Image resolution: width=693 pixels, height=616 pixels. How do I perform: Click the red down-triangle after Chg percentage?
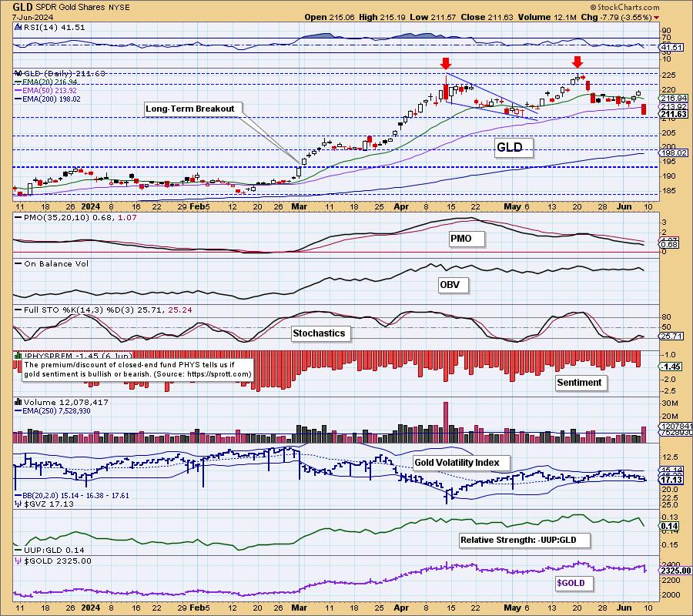[656, 18]
